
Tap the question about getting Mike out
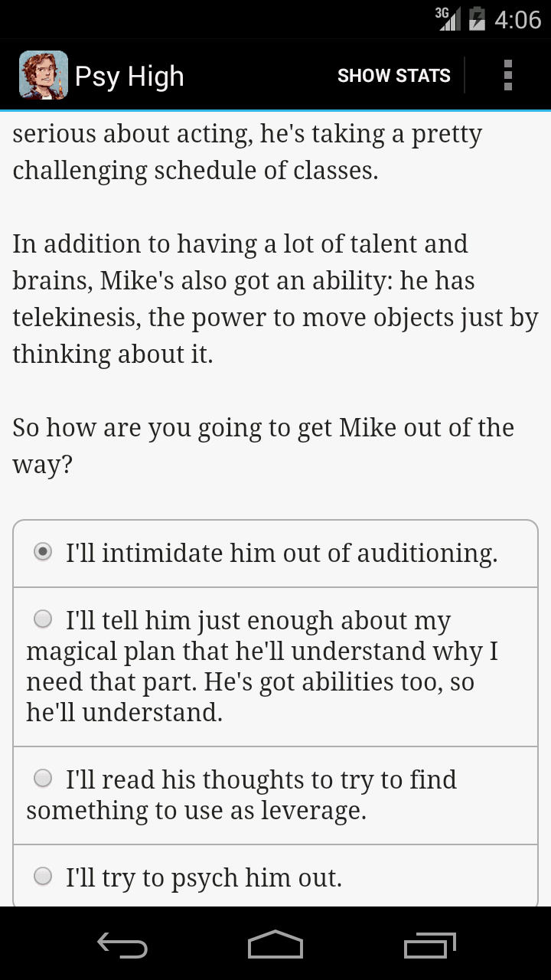[x=263, y=446]
